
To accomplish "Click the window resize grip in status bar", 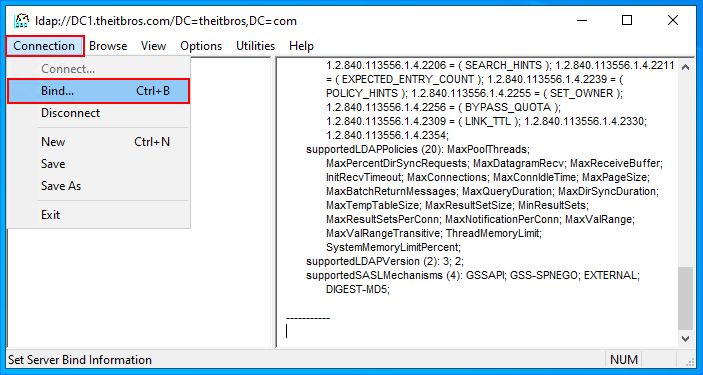I will tap(690, 361).
